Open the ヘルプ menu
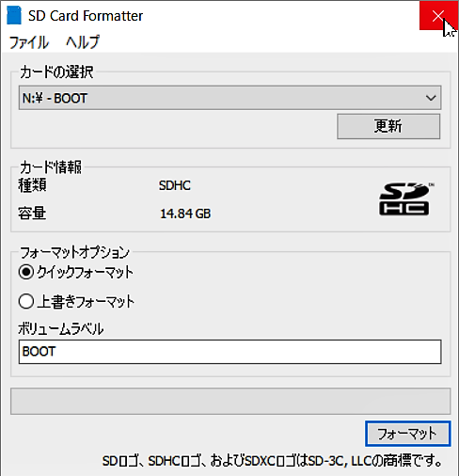459x476 pixels. (83, 42)
